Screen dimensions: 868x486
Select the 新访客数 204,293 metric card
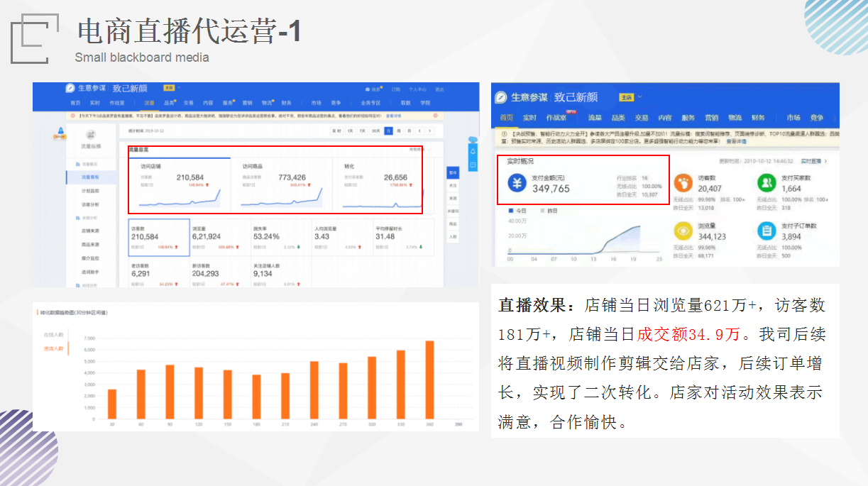[221, 273]
